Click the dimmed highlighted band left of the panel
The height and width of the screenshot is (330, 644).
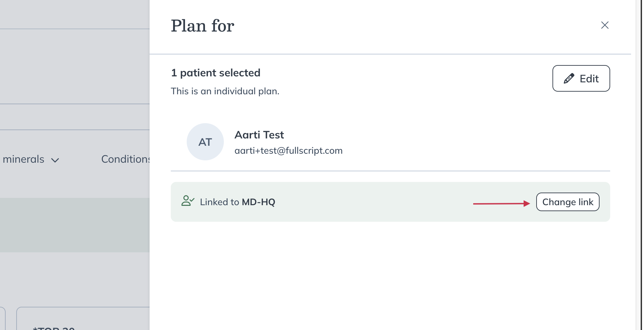(x=75, y=225)
